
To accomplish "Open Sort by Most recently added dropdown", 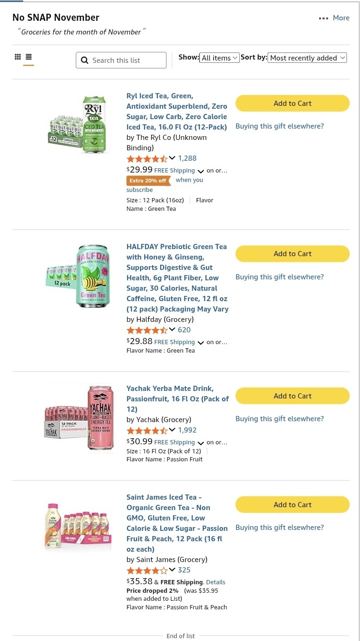I will point(307,58).
